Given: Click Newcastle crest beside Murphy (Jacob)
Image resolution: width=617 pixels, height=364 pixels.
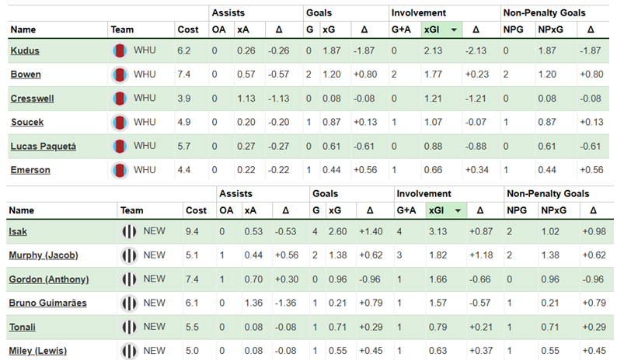Looking at the screenshot, I should tap(129, 255).
